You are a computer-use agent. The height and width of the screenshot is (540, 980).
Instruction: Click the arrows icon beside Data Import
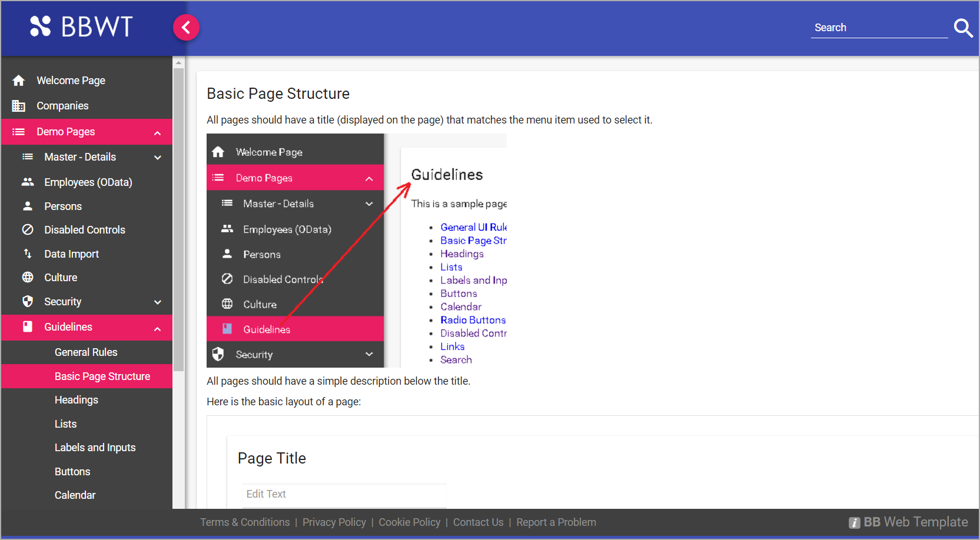[x=28, y=254]
